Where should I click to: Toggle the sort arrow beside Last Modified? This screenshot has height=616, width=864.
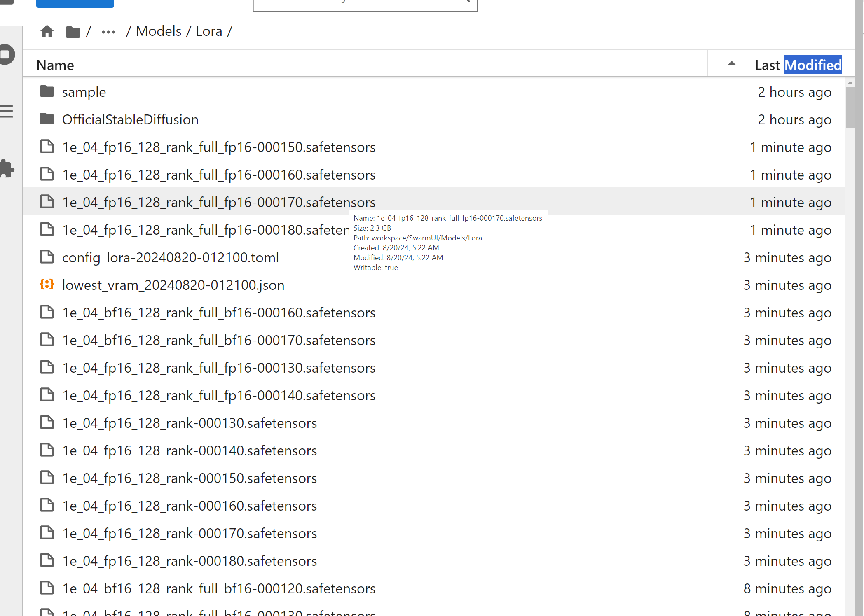pyautogui.click(x=732, y=64)
